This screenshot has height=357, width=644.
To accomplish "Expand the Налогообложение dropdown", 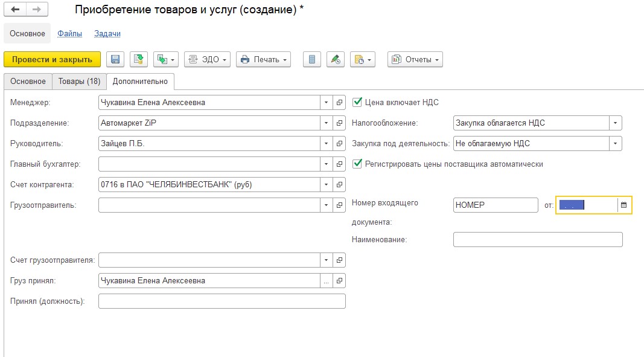I will [616, 123].
